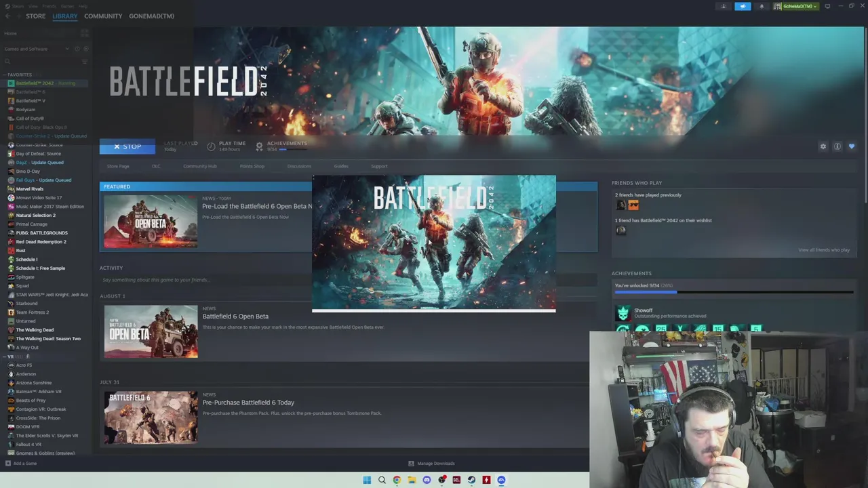This screenshot has width=868, height=488.
Task: Open File Explorer from taskbar
Action: coord(412,480)
